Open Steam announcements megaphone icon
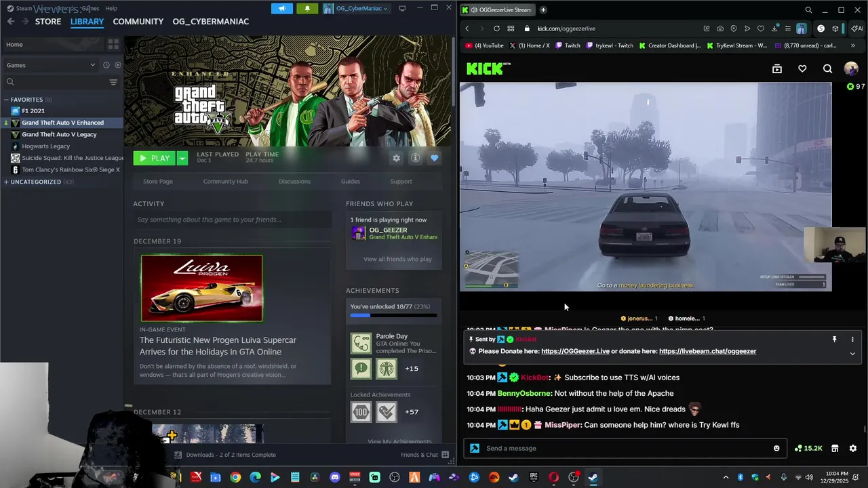 click(282, 8)
